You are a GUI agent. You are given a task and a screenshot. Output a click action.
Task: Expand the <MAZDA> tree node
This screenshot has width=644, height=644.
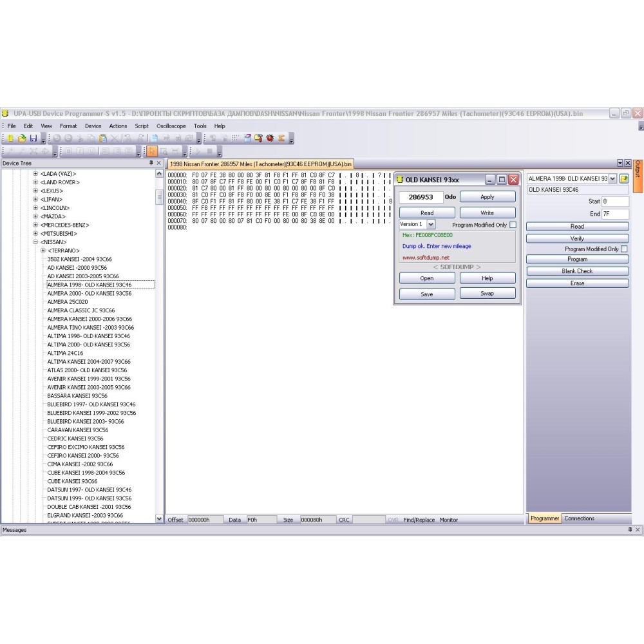click(x=35, y=216)
